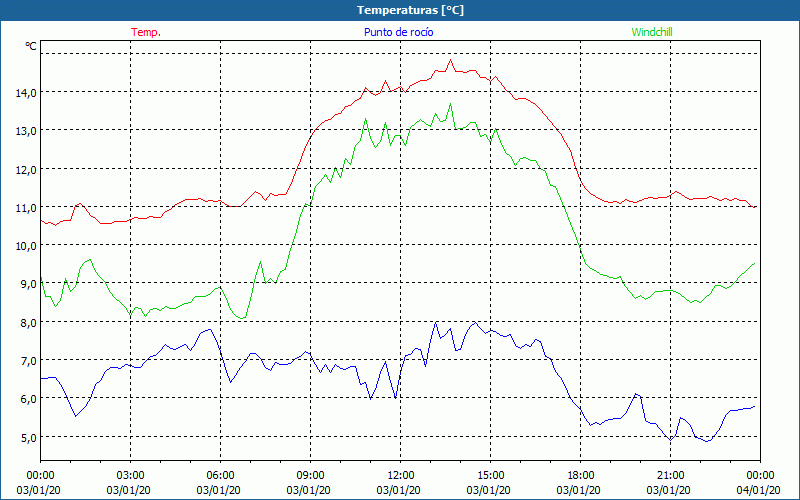The width and height of the screenshot is (800, 500).
Task: Click the 14,0 y-axis value
Action: click(26, 92)
